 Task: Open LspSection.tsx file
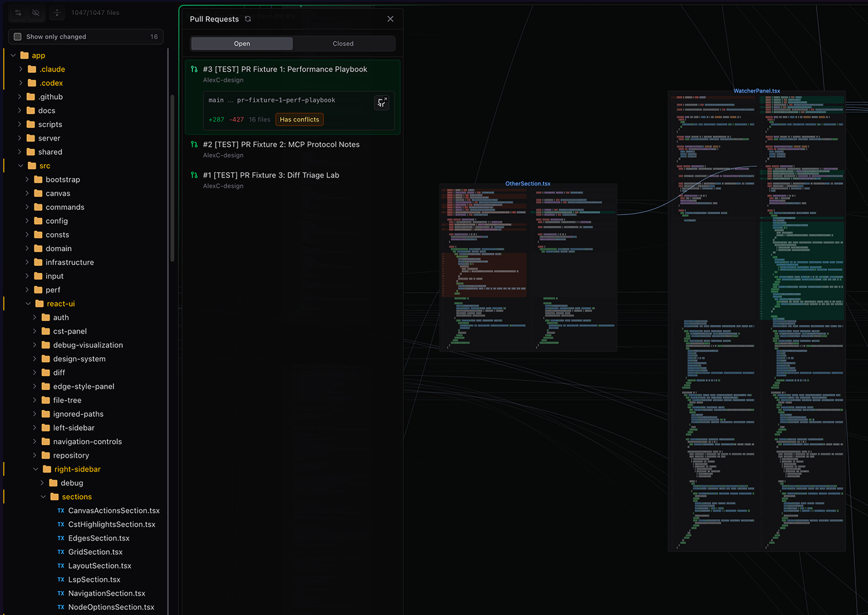click(x=94, y=579)
